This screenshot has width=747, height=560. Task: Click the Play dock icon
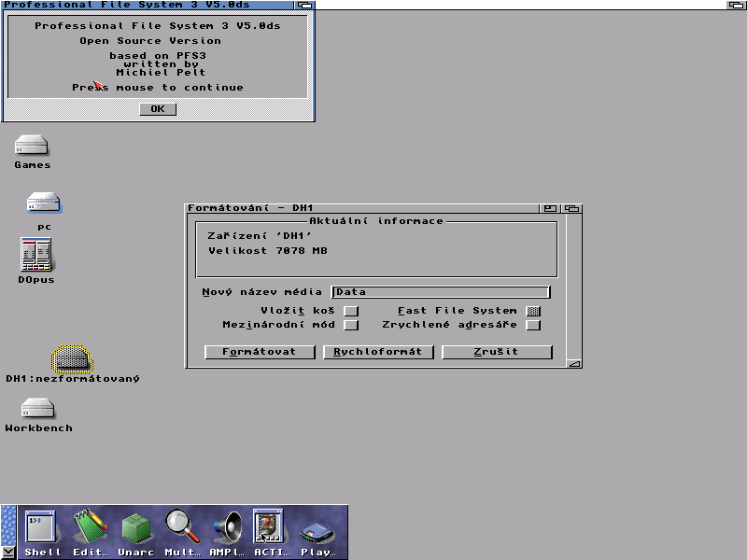click(317, 532)
